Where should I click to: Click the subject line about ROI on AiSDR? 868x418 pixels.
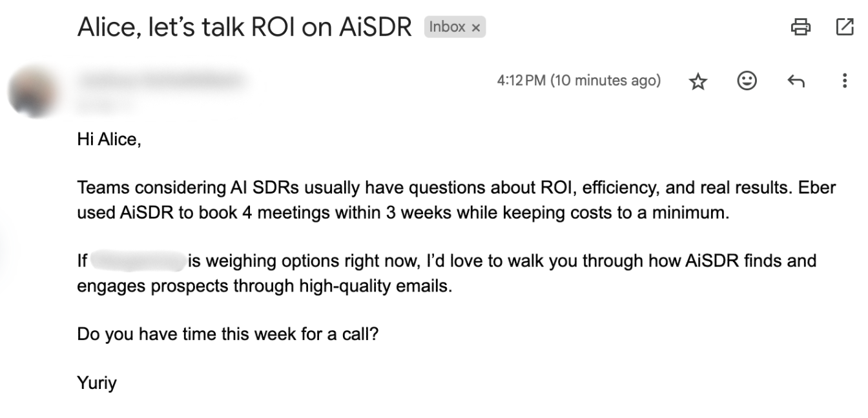click(244, 27)
